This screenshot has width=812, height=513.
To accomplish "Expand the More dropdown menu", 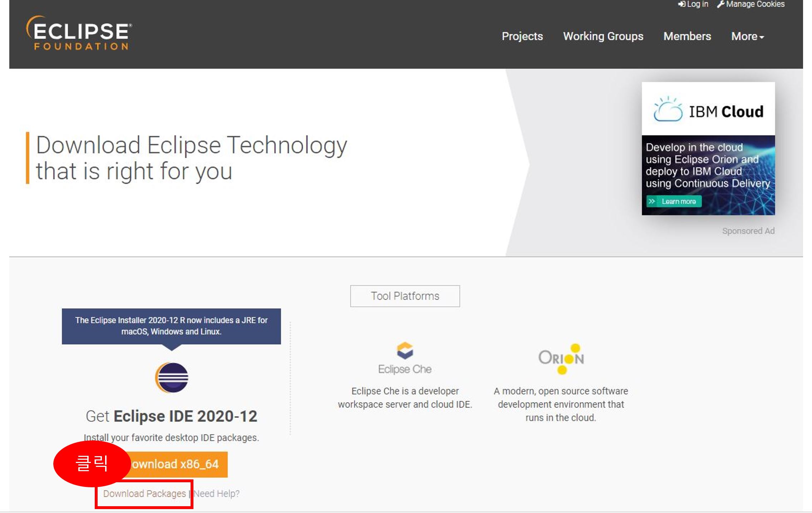I will click(x=747, y=36).
